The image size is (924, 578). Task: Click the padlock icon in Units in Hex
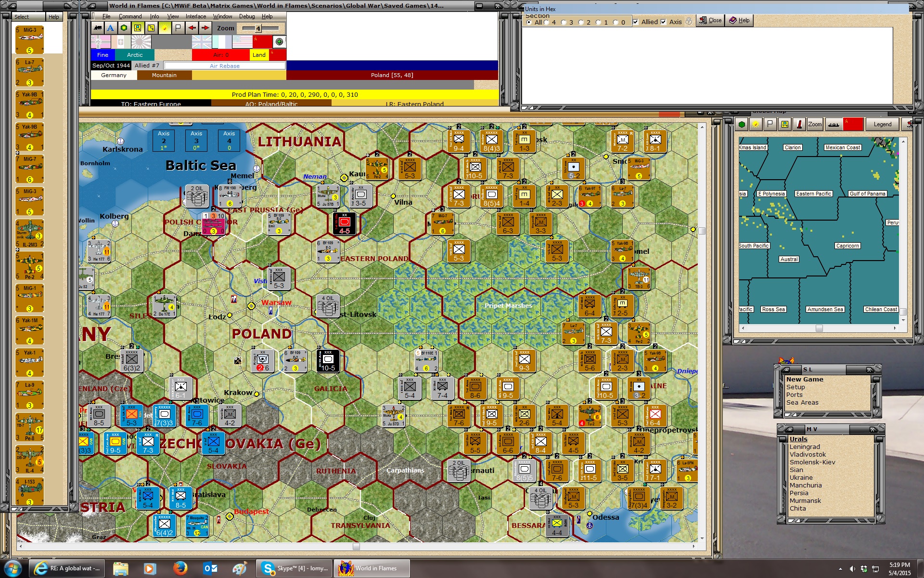(689, 21)
